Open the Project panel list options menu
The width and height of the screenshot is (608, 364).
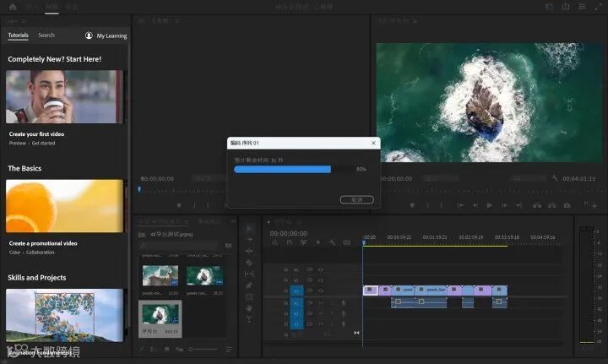pos(228,350)
